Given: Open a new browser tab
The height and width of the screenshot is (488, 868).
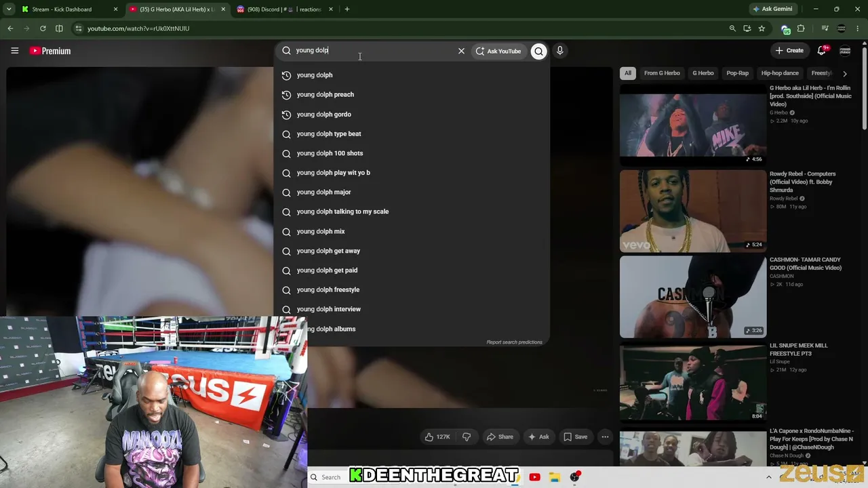Looking at the screenshot, I should pyautogui.click(x=347, y=9).
